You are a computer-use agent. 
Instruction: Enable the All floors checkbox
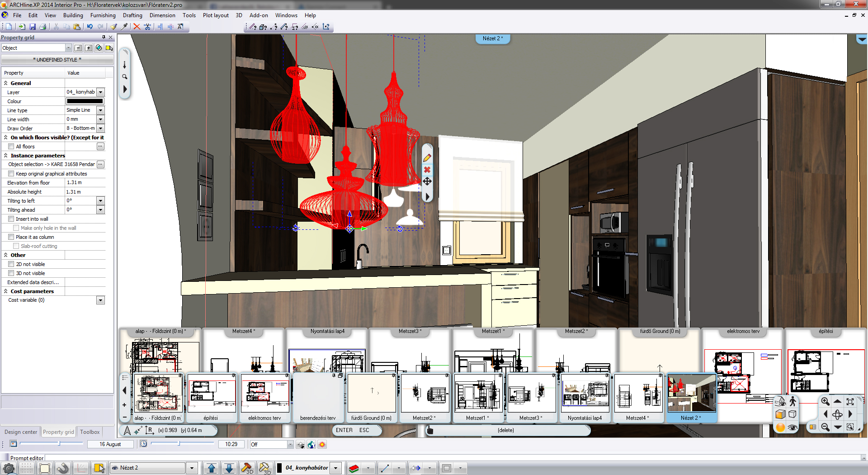tap(11, 147)
